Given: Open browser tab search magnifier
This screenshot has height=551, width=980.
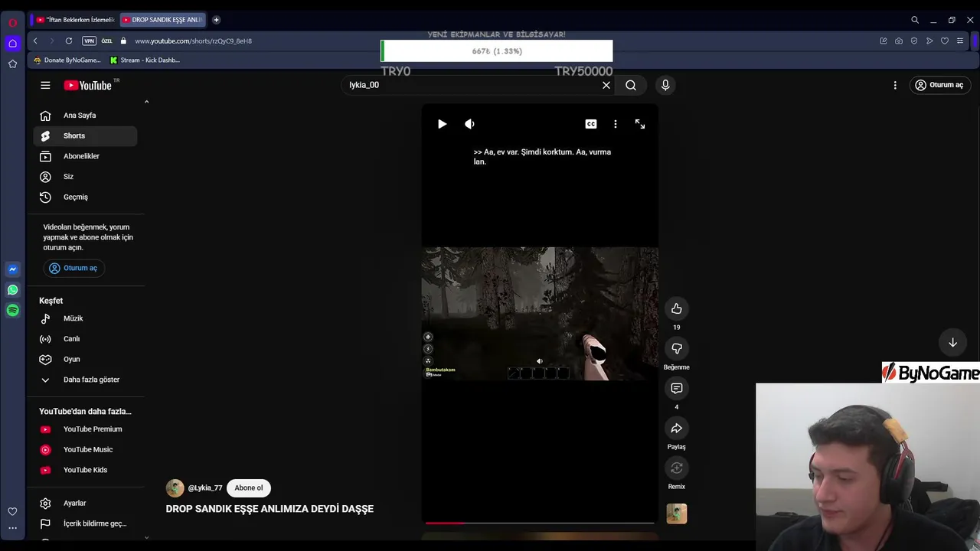Looking at the screenshot, I should click(915, 20).
